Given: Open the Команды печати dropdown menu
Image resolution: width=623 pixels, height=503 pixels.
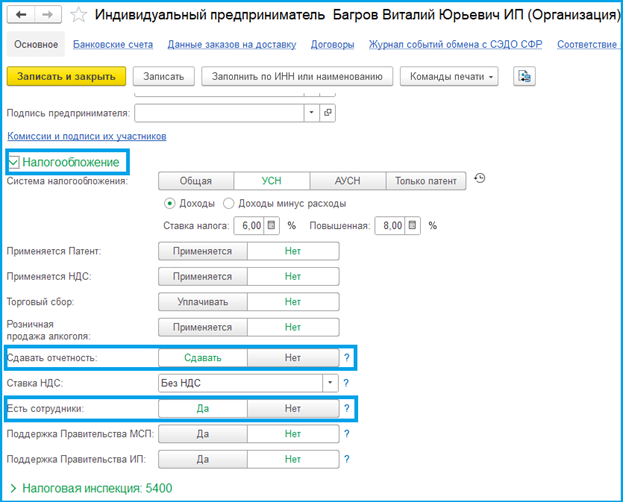Looking at the screenshot, I should (449, 77).
